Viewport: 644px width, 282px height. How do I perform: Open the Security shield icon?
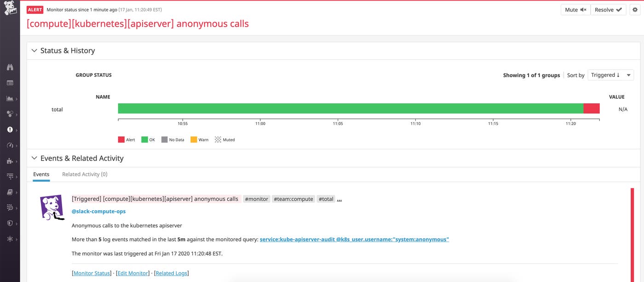(10, 223)
